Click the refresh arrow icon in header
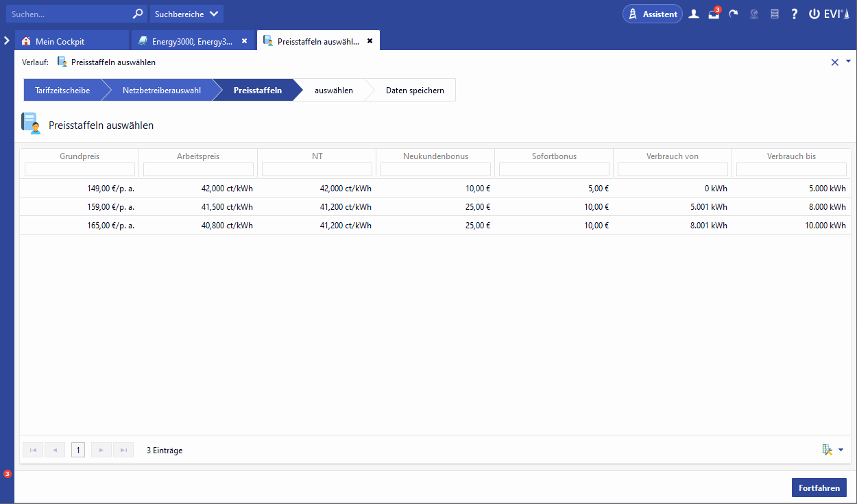The image size is (857, 504). coord(734,14)
